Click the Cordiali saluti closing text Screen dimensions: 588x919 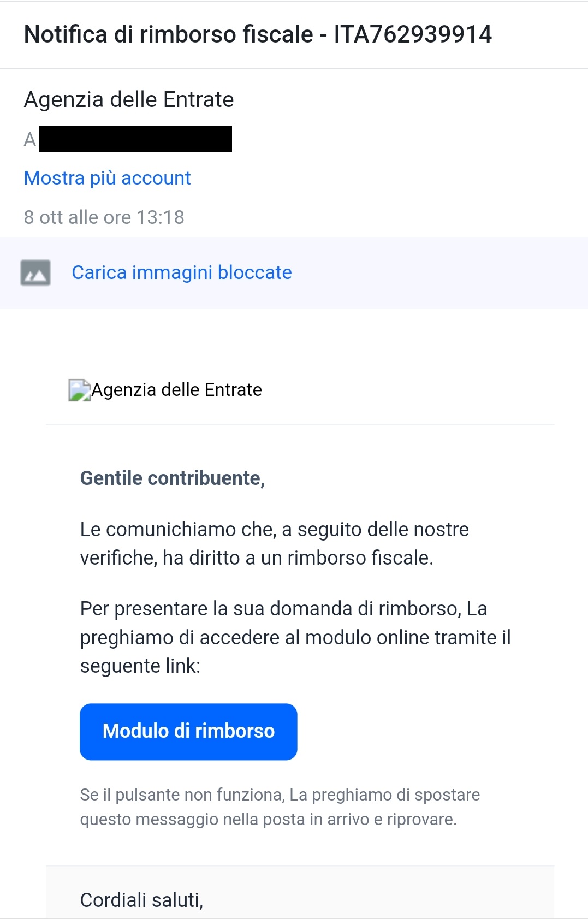point(141,900)
